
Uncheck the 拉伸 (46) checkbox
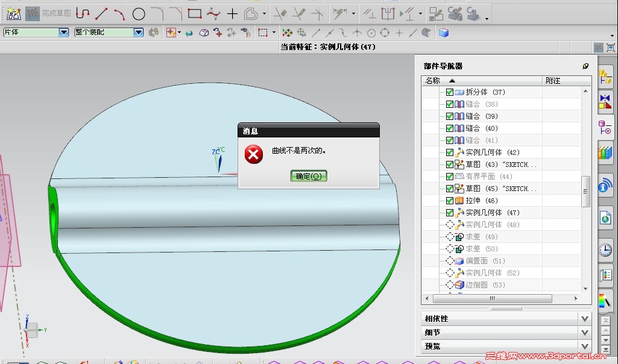tap(450, 201)
